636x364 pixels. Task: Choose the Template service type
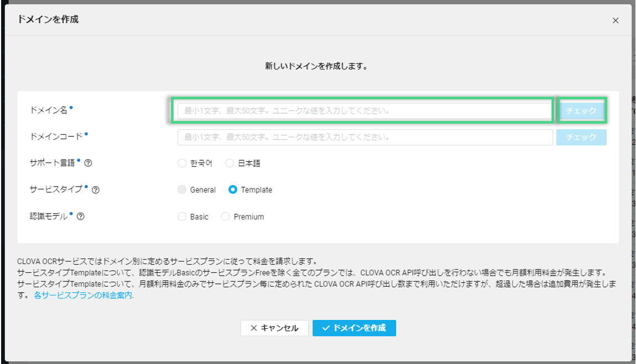click(x=233, y=189)
